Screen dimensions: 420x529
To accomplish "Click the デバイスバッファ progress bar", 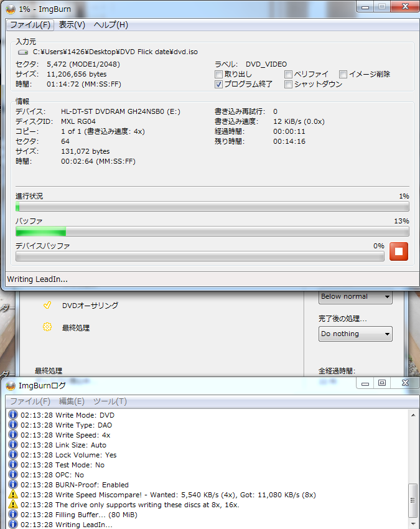I will [200, 256].
